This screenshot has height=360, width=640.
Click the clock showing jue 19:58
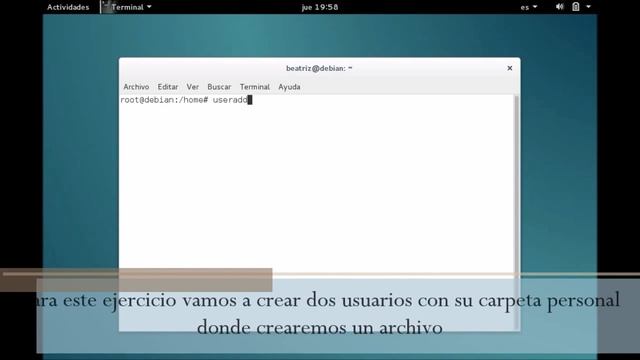coord(320,7)
